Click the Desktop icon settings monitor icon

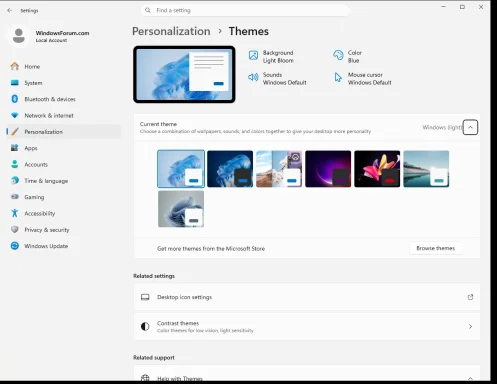145,297
